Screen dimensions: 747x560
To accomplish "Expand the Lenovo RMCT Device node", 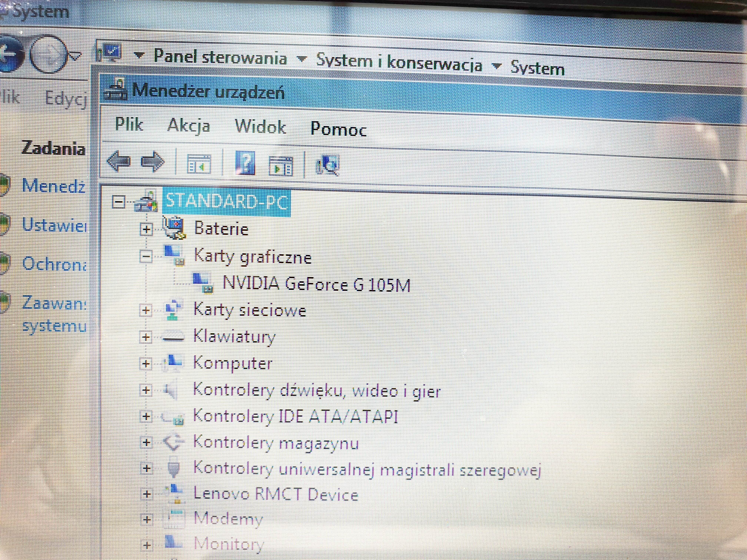I will coord(147,494).
